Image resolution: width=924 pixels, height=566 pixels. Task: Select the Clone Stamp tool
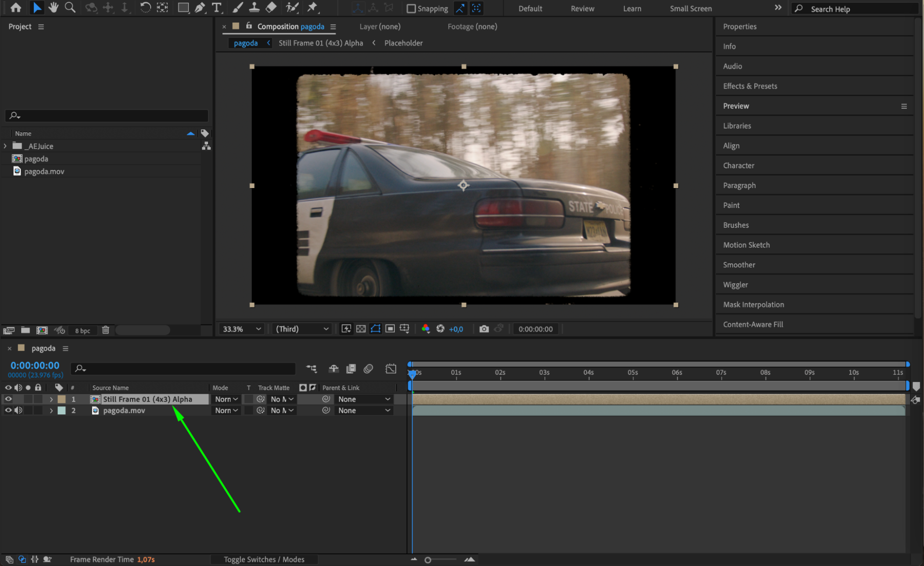pos(254,7)
